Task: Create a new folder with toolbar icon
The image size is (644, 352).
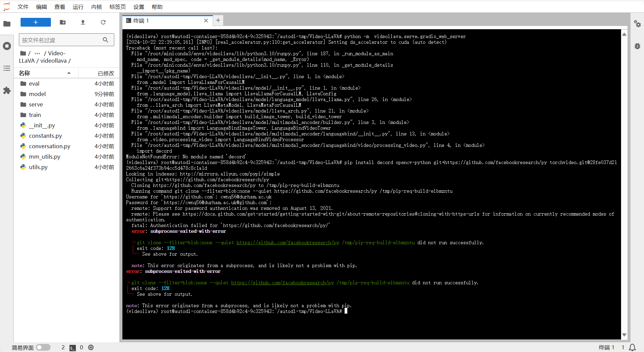Action: click(63, 22)
